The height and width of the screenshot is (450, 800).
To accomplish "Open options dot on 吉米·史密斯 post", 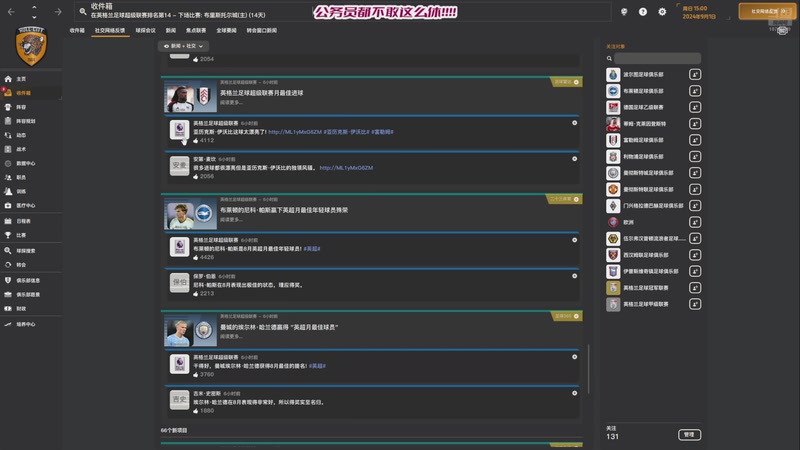I will (574, 393).
